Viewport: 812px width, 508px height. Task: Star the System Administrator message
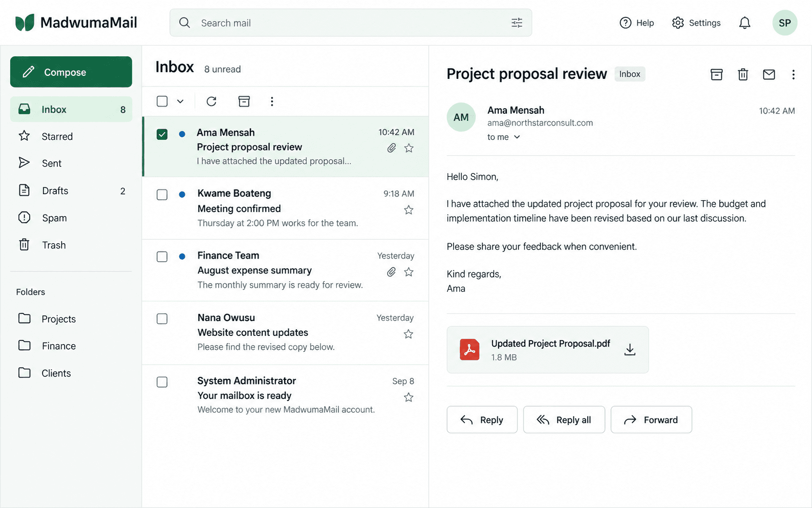tap(409, 397)
